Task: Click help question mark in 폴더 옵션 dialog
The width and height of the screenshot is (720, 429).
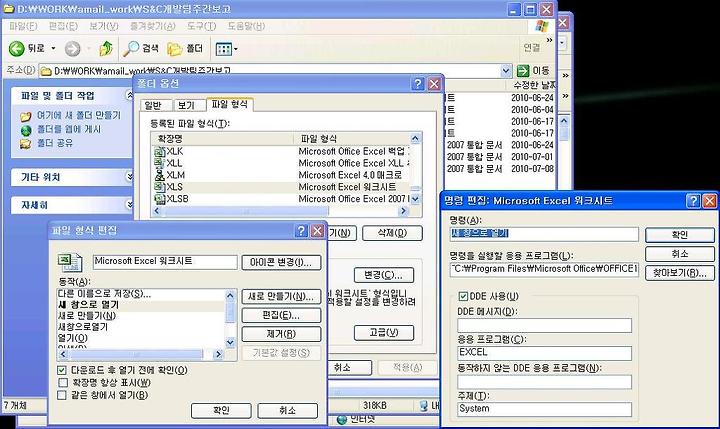Action: tap(417, 84)
